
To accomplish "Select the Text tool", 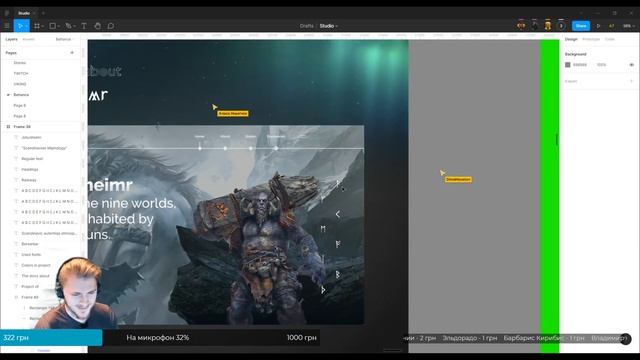I will [84, 26].
